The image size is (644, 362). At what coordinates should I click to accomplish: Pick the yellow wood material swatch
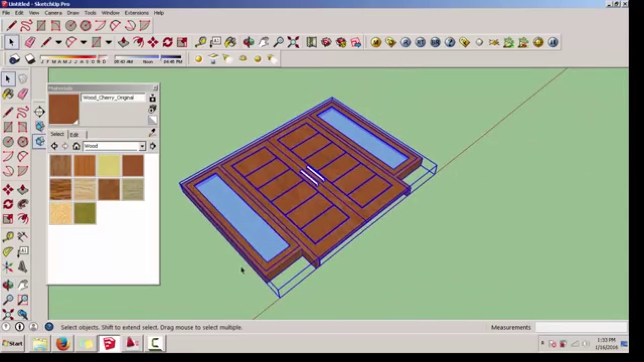coord(109,165)
